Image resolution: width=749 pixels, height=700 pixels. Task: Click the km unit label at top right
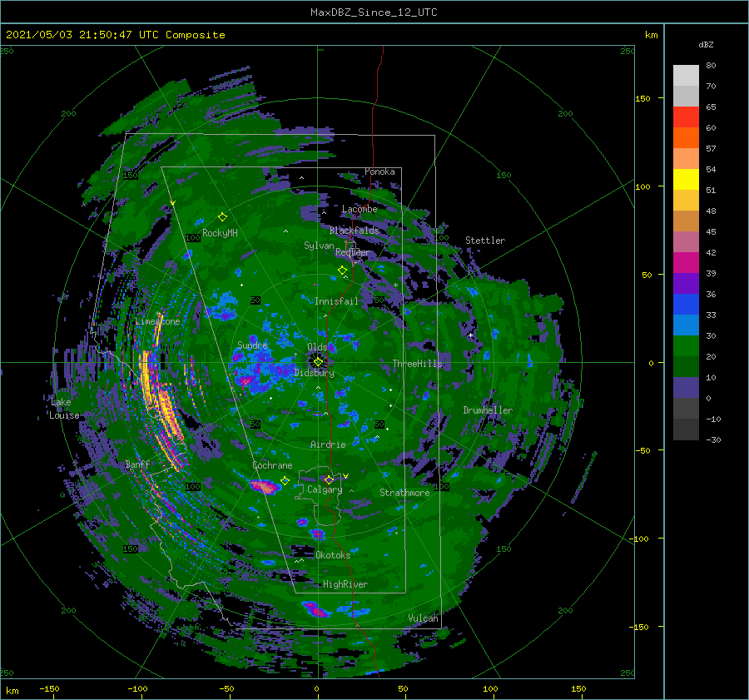point(651,35)
